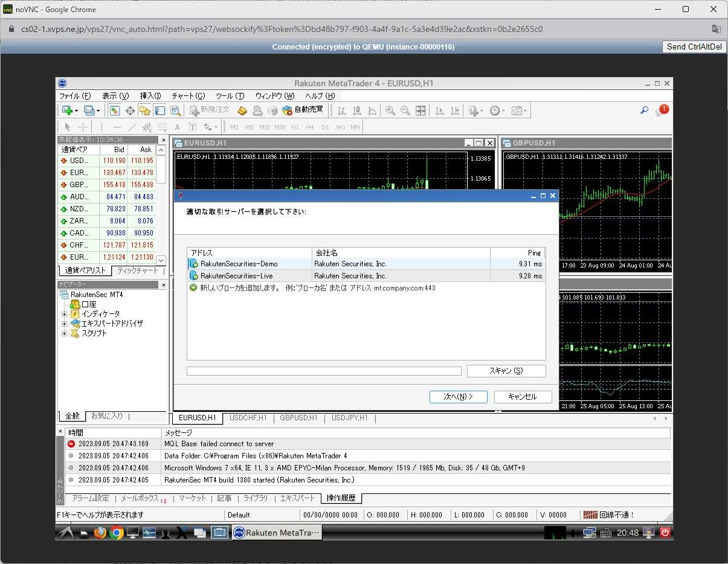Click the Market Watch scroll down arrow
Viewport: 728px width, 564px height.
161,260
